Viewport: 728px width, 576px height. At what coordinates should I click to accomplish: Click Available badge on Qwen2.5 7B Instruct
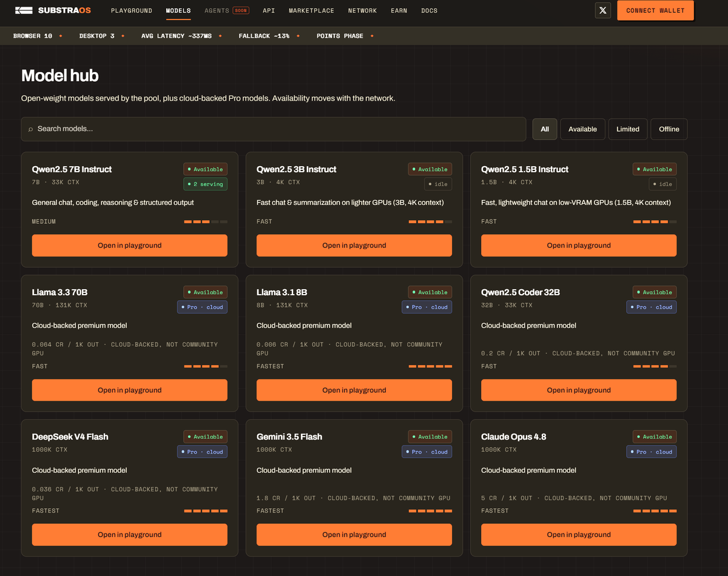coord(205,169)
